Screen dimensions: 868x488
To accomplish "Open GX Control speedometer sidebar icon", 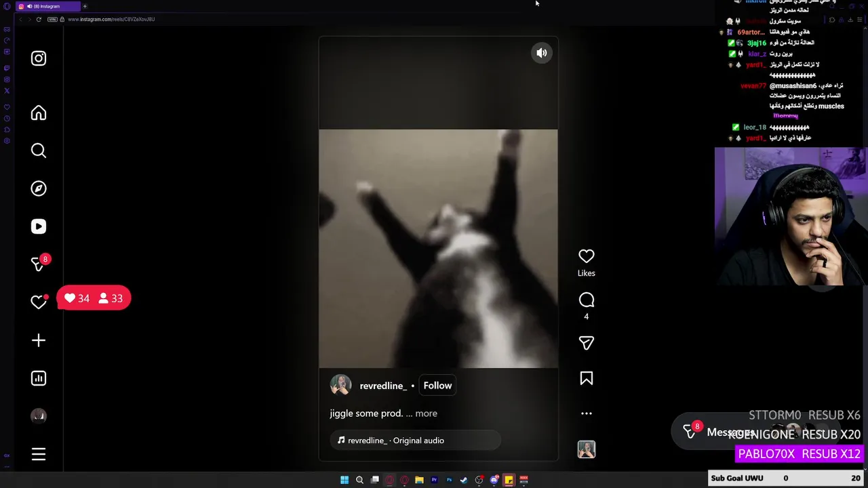I will [x=7, y=40].
